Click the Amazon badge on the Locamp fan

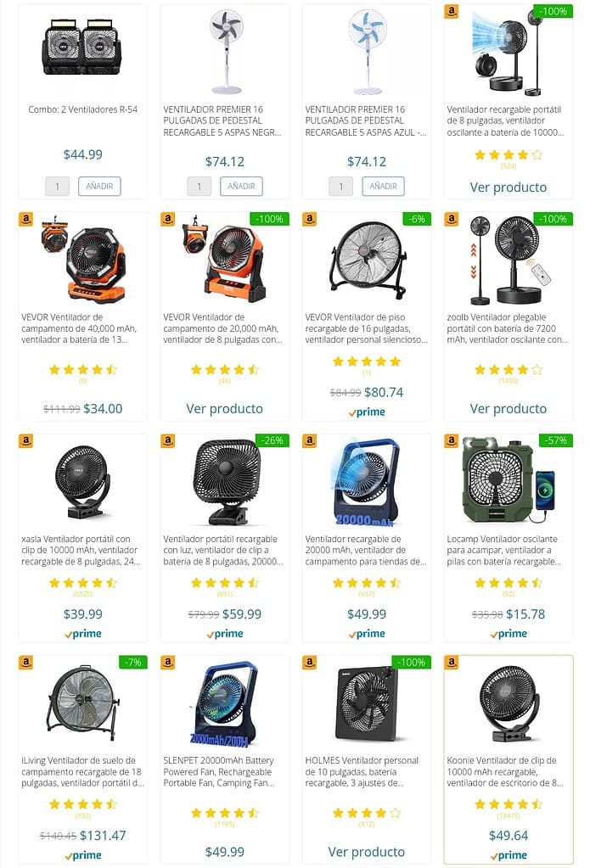tap(452, 440)
